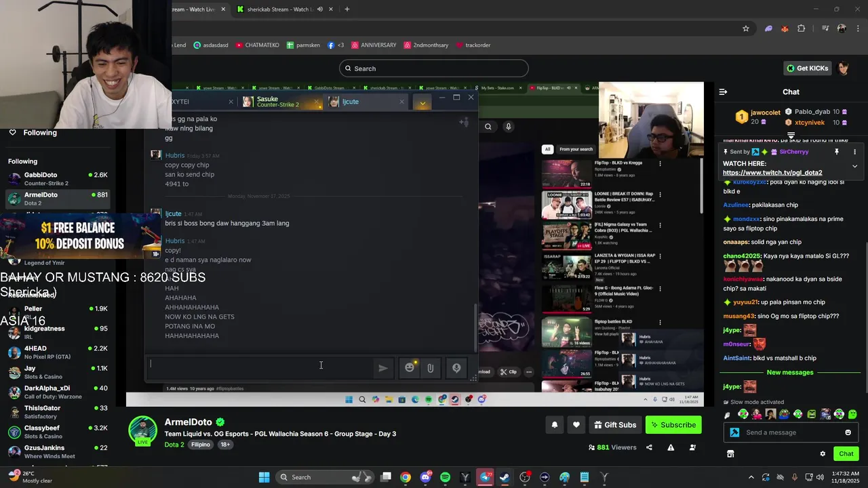The width and height of the screenshot is (868, 488).
Task: Click the Filipino language tag
Action: pyautogui.click(x=200, y=445)
